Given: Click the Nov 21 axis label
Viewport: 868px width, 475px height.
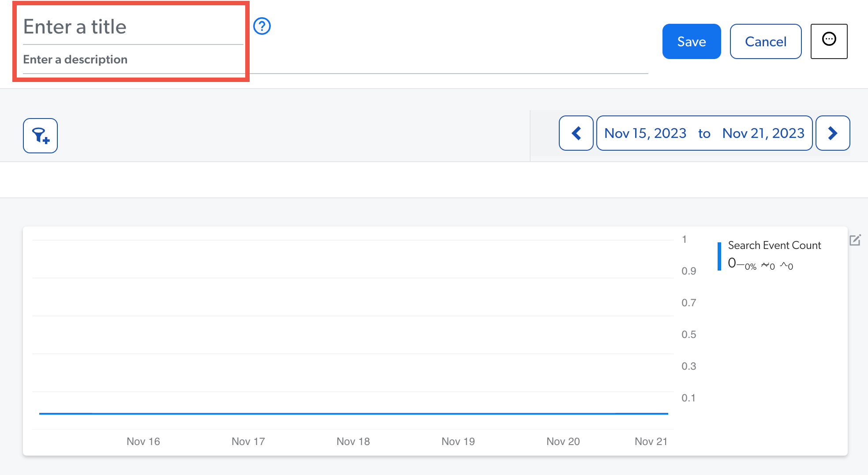Looking at the screenshot, I should (x=651, y=442).
